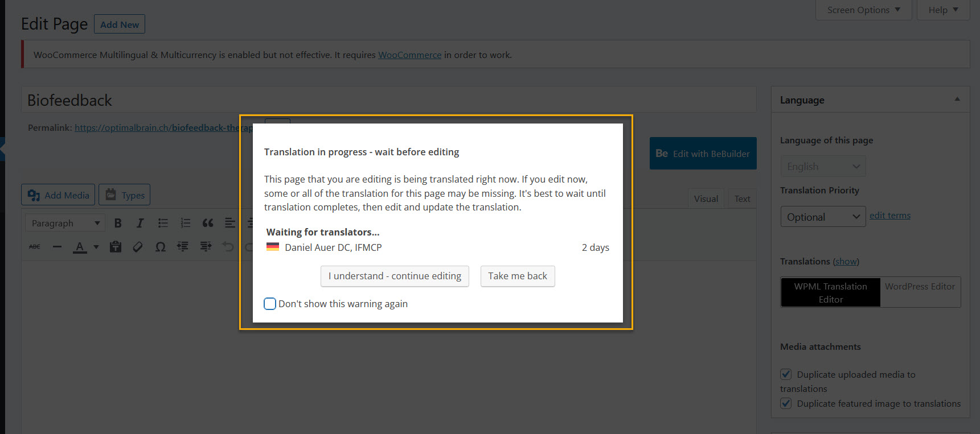Click the text color A icon
The height and width of the screenshot is (434, 980).
point(80,247)
